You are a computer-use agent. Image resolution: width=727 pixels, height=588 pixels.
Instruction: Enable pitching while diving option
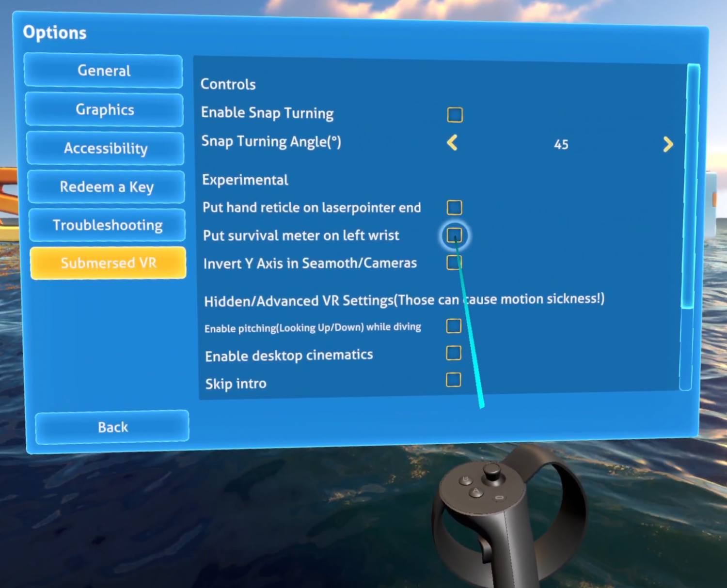pyautogui.click(x=453, y=326)
